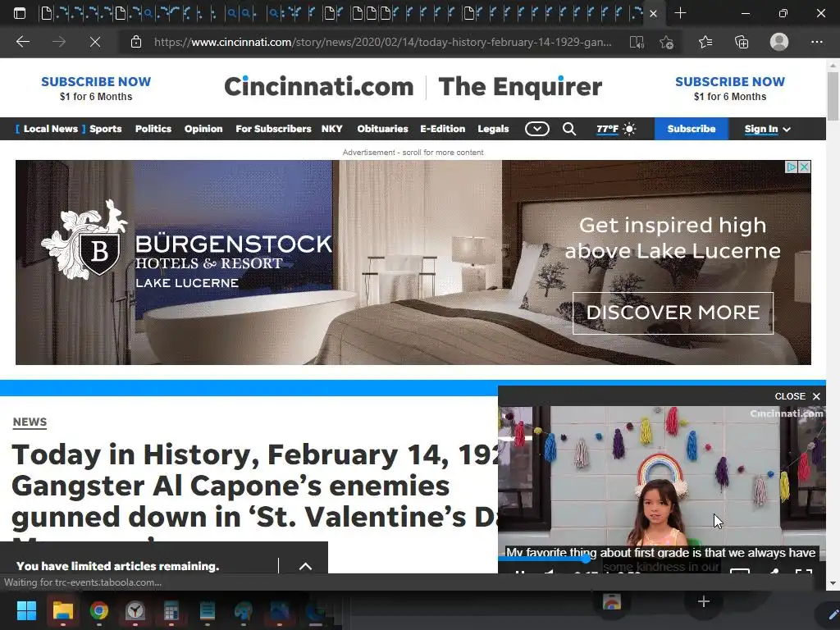Click the pen icon at bottom-right corner
Screen dimensions: 840x630
point(833,615)
